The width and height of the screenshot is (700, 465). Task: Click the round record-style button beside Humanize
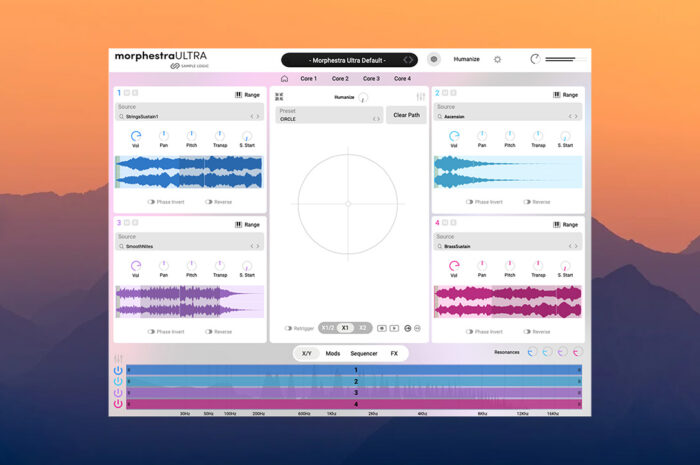(433, 59)
